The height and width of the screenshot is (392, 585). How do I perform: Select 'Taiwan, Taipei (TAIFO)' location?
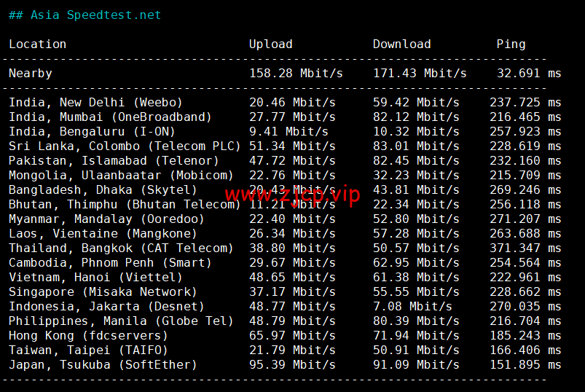pos(88,350)
